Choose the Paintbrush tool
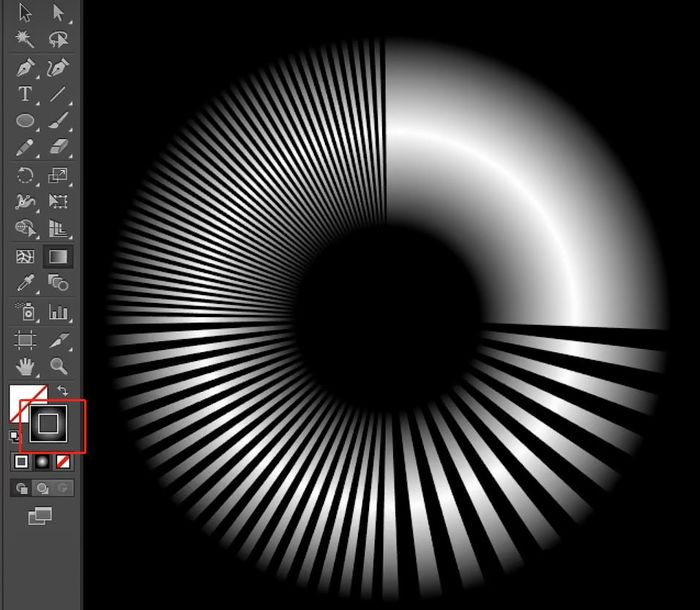The height and width of the screenshot is (610, 700). coord(58,121)
